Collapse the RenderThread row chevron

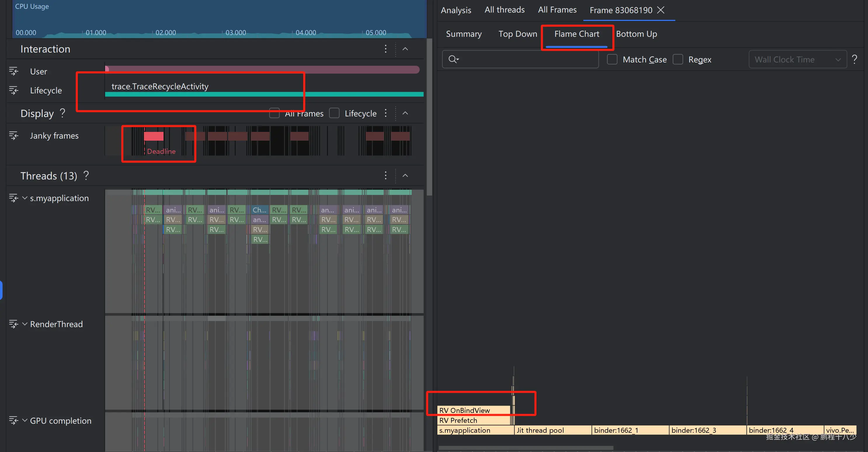click(25, 324)
